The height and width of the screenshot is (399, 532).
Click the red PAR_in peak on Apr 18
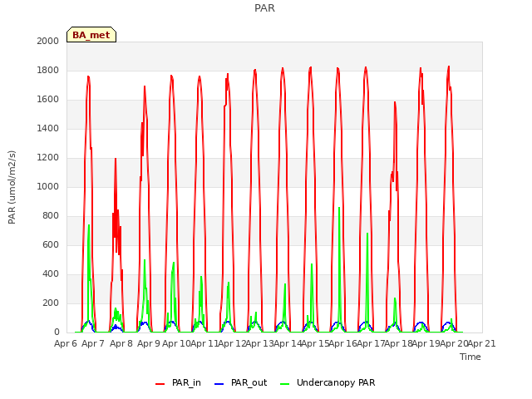coord(395,102)
